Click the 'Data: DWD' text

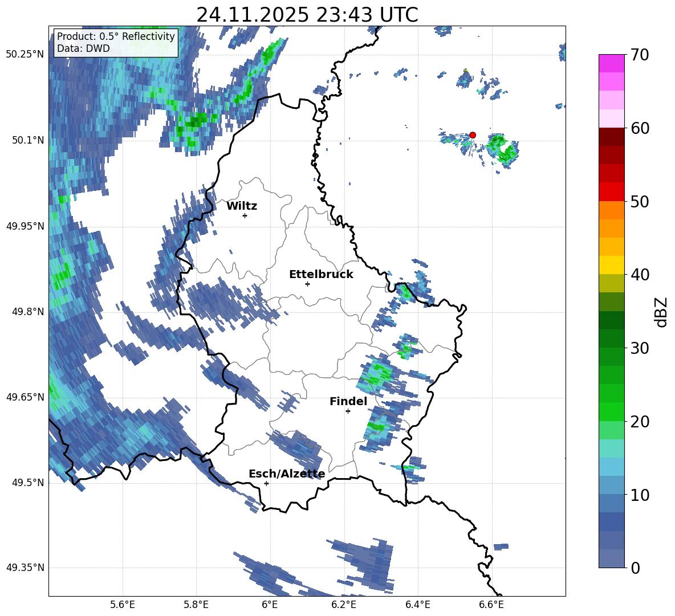coord(83,48)
